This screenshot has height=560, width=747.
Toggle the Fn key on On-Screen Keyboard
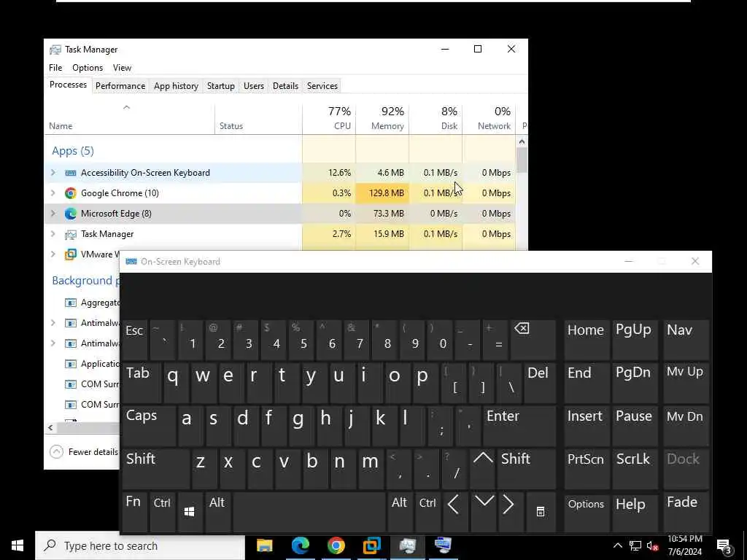click(134, 511)
